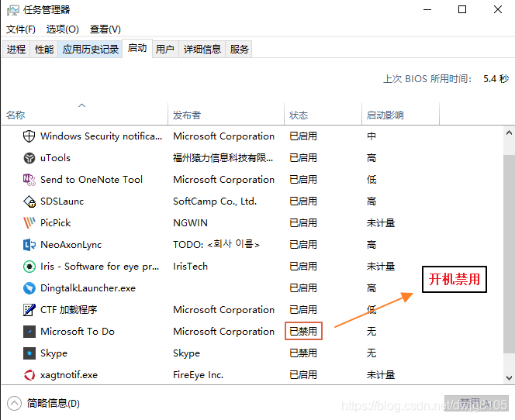Click publisher IrisTech
The image size is (515, 420).
coord(190,267)
